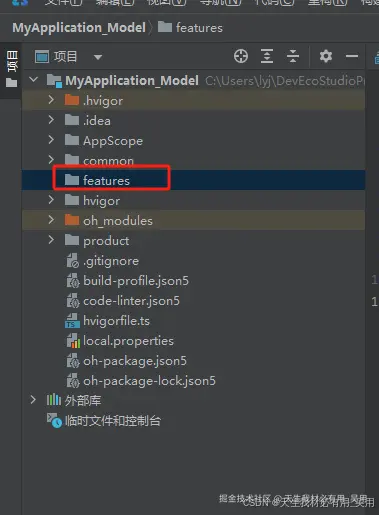
Task: Click the MyApplication_Model module folder icon
Action: 54,80
